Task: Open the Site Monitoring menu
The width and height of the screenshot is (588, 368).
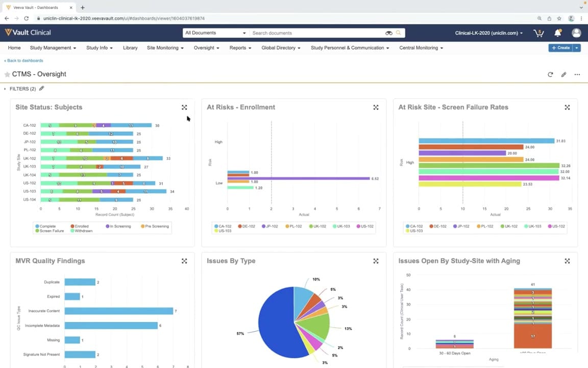Action: [165, 48]
